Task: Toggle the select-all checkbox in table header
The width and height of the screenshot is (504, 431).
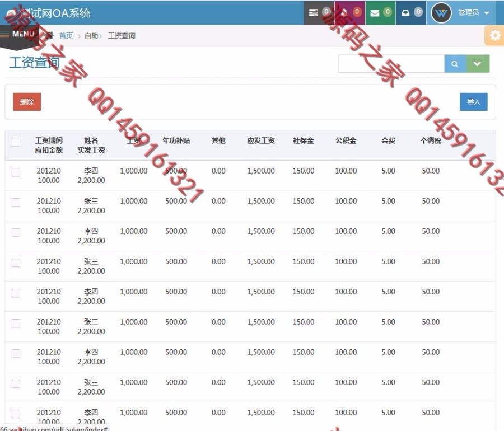Action: pyautogui.click(x=16, y=143)
